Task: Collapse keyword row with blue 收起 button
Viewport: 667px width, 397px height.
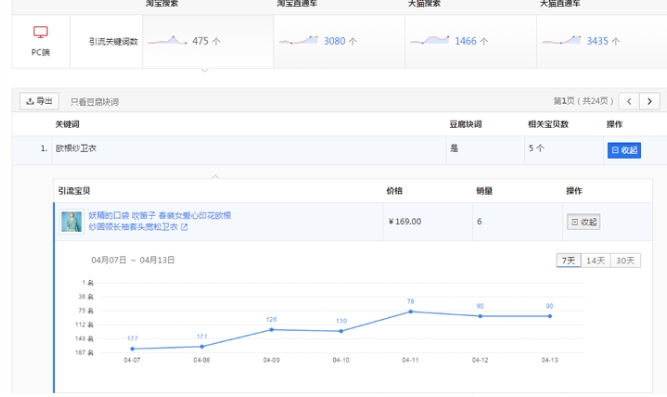Action: 624,150
